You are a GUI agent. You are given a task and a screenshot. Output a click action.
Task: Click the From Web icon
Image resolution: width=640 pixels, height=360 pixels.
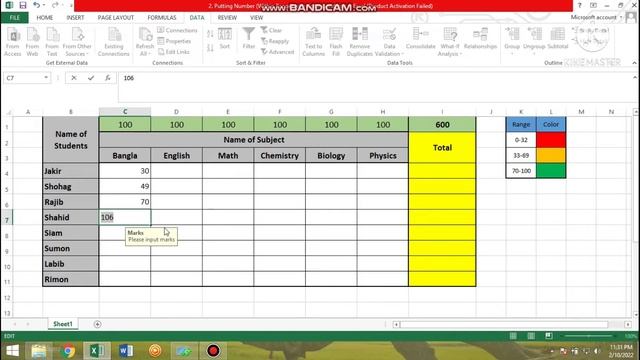pos(32,42)
